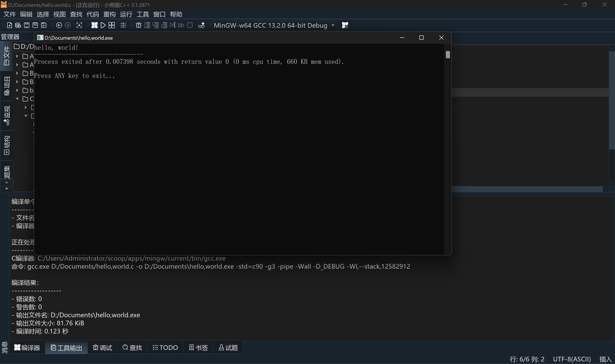Switch to the 文件 side panel tab
Screen dimensions: 615x364
(x=7, y=56)
